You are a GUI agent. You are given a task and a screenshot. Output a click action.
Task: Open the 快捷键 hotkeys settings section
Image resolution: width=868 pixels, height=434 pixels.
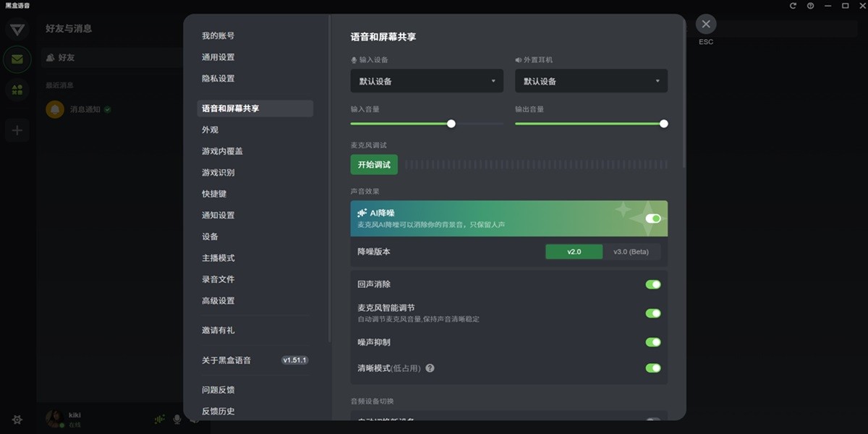pyautogui.click(x=213, y=193)
